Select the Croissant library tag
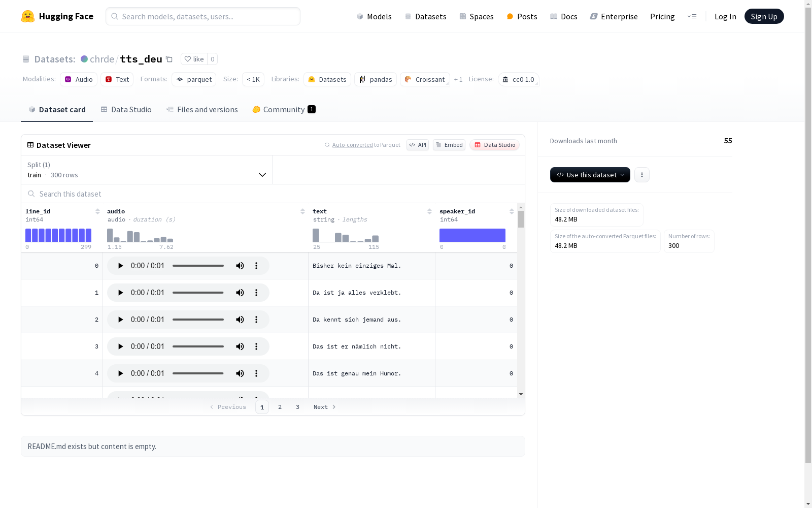This screenshot has width=812, height=508. pos(425,79)
